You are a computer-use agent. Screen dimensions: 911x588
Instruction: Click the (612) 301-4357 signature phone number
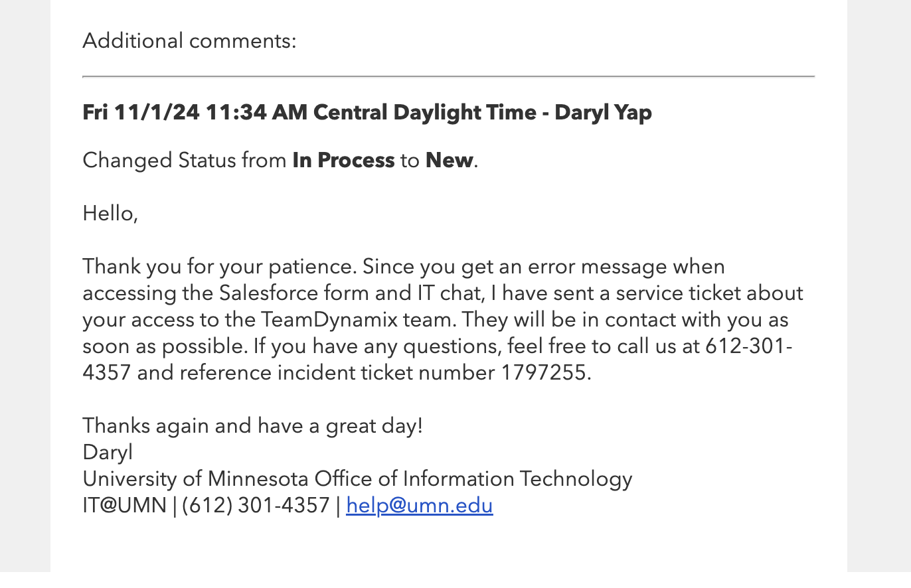[x=255, y=506]
